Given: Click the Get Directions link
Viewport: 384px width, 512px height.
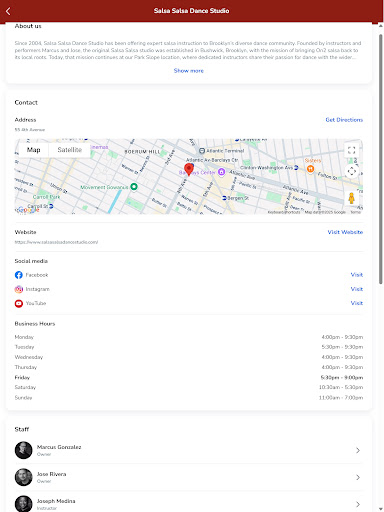Looking at the screenshot, I should (344, 120).
